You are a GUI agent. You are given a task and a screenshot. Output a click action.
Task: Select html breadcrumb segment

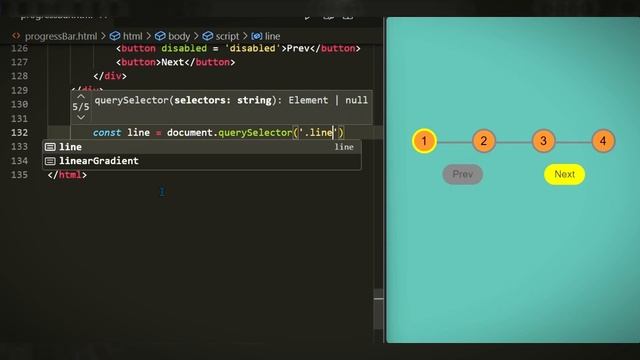coord(133,36)
